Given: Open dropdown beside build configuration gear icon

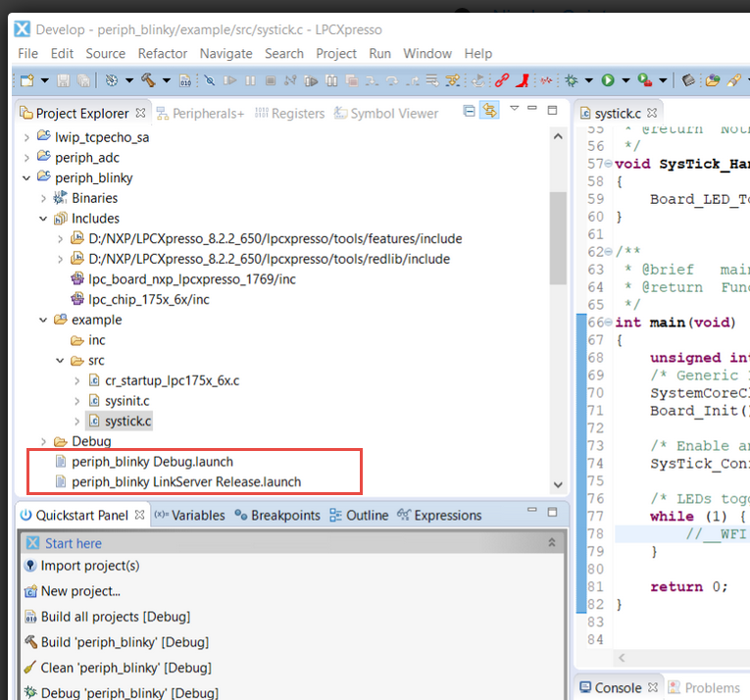Looking at the screenshot, I should (129, 80).
